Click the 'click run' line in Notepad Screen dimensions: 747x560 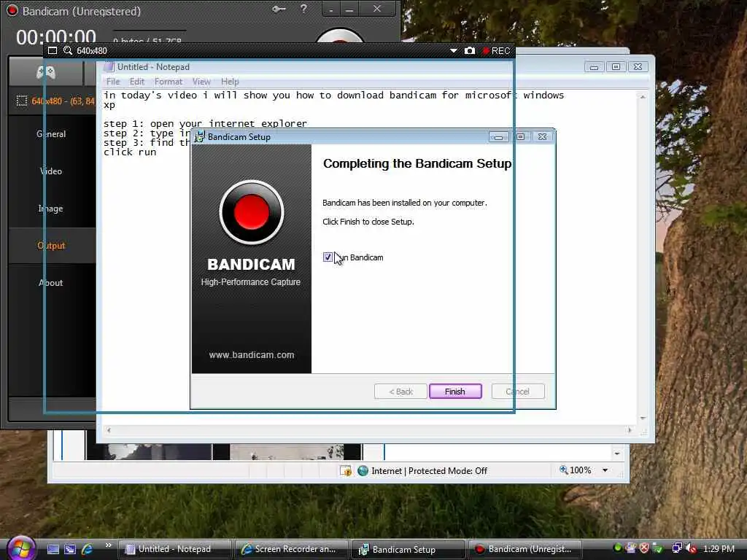[130, 152]
